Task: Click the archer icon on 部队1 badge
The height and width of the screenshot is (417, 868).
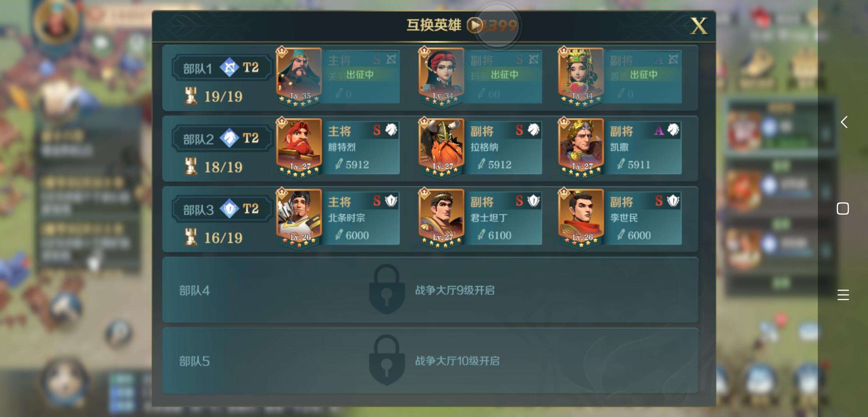Action: pyautogui.click(x=229, y=67)
